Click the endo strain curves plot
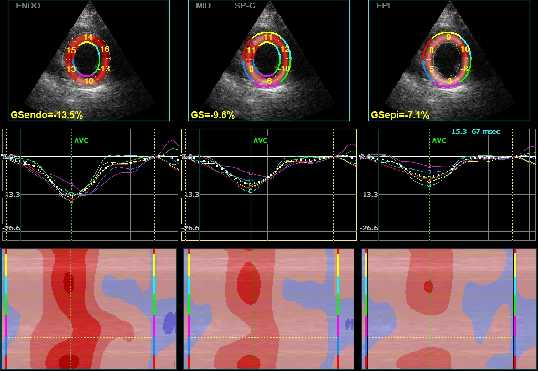This screenshot has height=371, width=538. click(90, 185)
